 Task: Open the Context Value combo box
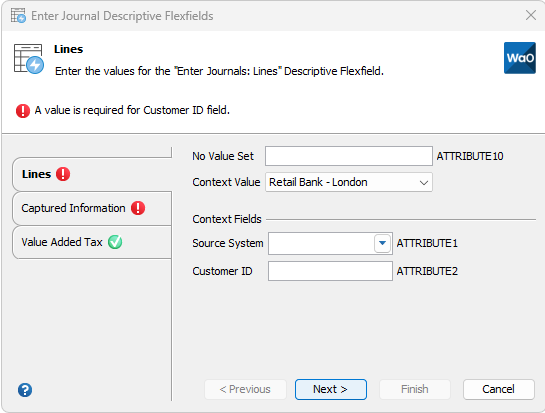[349, 182]
